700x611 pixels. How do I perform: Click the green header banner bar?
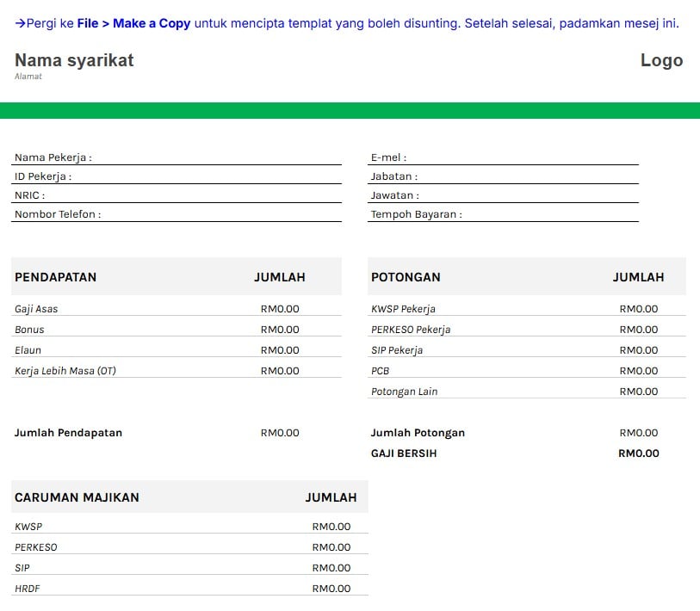350,111
